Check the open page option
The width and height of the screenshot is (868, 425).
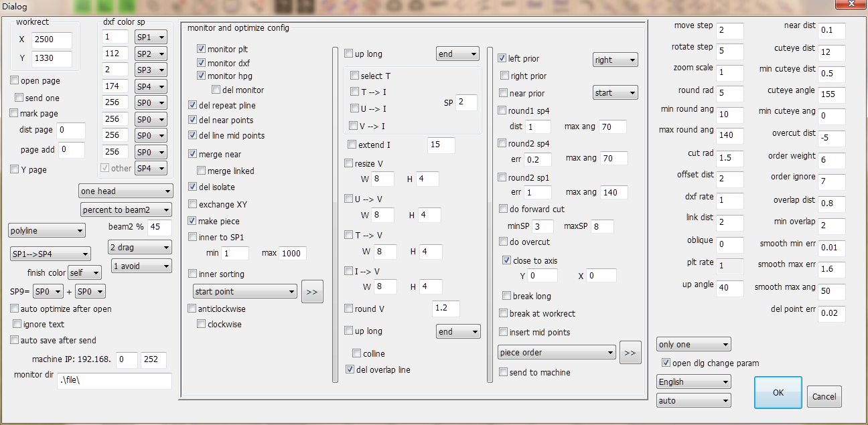pyautogui.click(x=15, y=81)
